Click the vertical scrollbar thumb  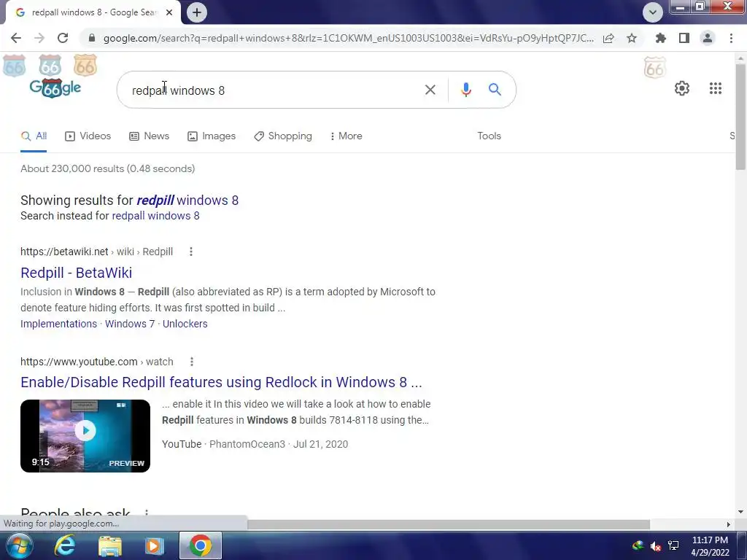coord(740,116)
